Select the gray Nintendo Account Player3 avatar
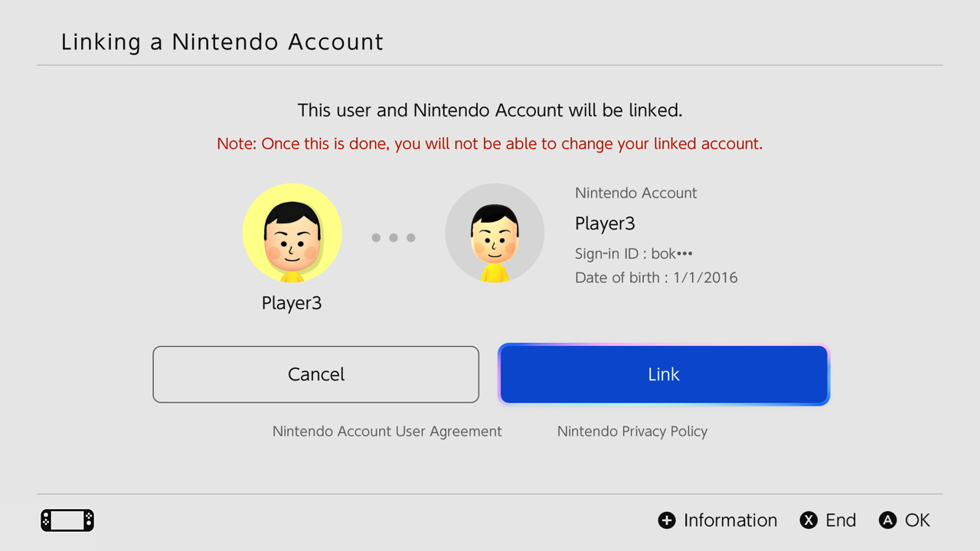Viewport: 980px width, 551px height. pos(495,233)
